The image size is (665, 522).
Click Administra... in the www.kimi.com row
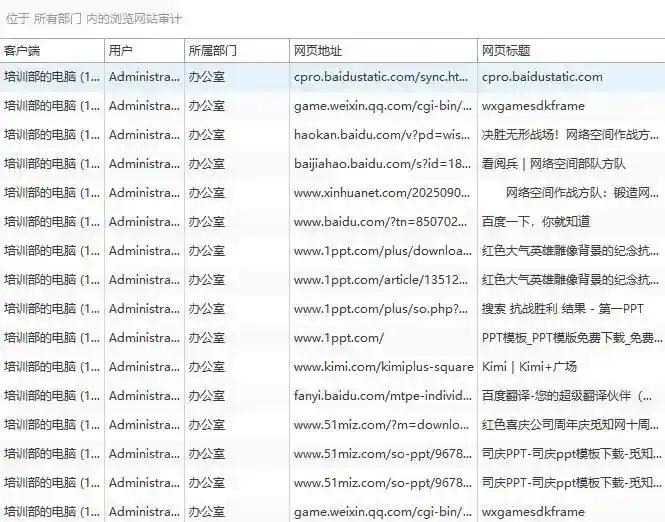click(144, 367)
